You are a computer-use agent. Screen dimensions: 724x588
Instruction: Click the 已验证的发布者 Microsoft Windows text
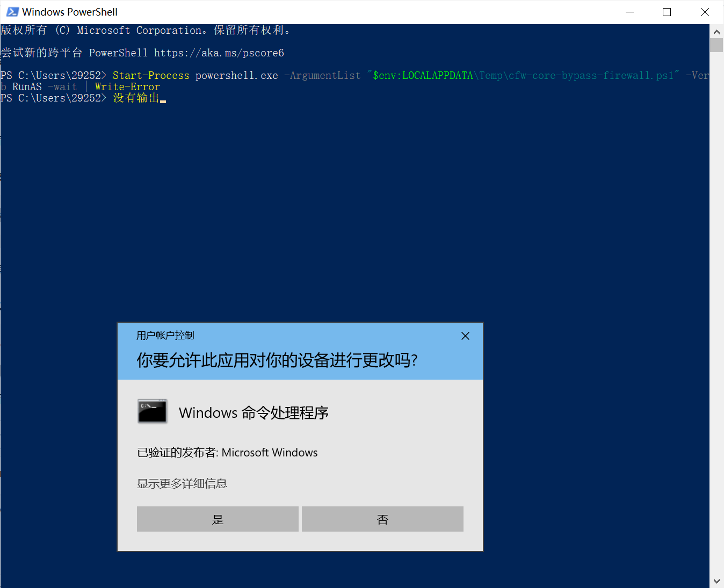[227, 452]
